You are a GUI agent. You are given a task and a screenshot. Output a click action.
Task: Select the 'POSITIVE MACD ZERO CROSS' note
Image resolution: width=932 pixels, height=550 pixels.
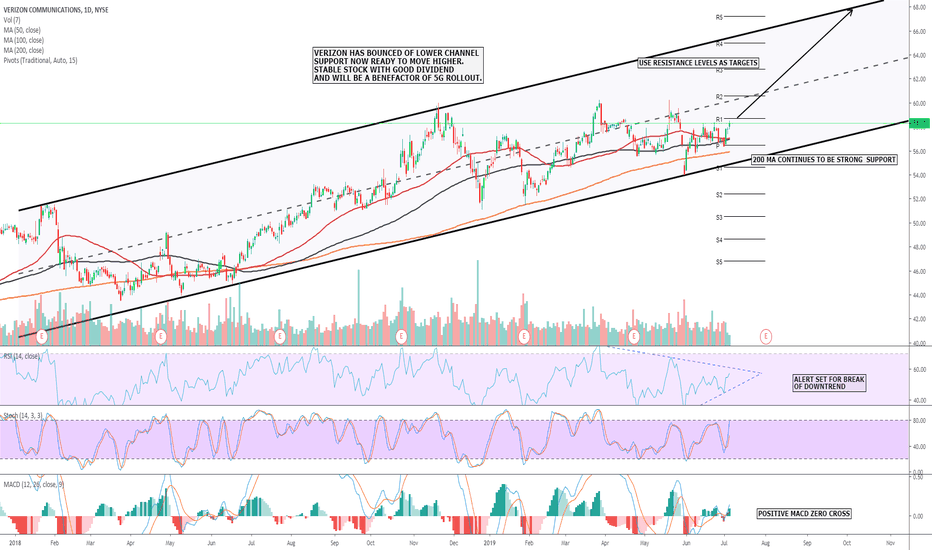[804, 514]
